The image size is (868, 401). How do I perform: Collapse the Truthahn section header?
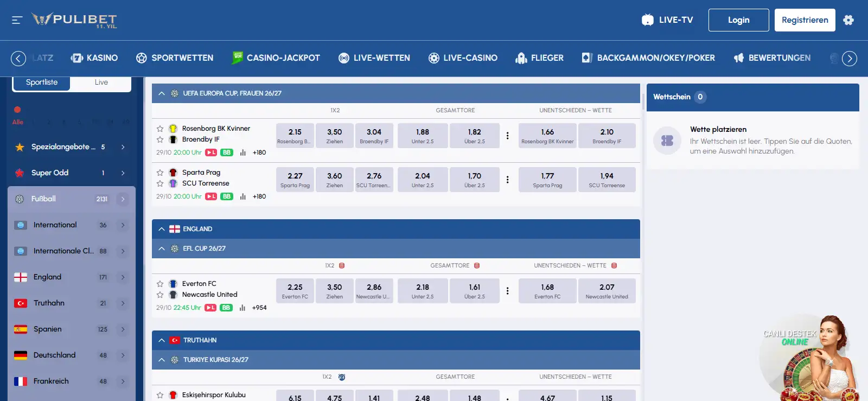[x=161, y=340]
